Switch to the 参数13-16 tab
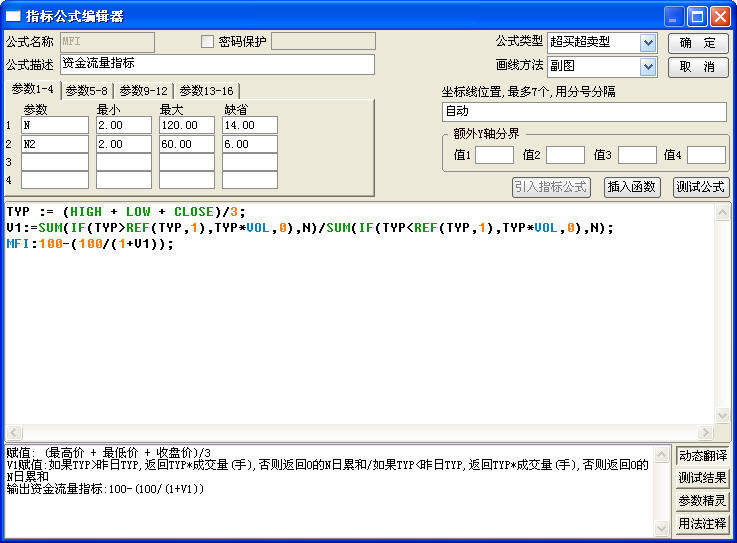Screen dimensions: 737x543 coord(205,91)
